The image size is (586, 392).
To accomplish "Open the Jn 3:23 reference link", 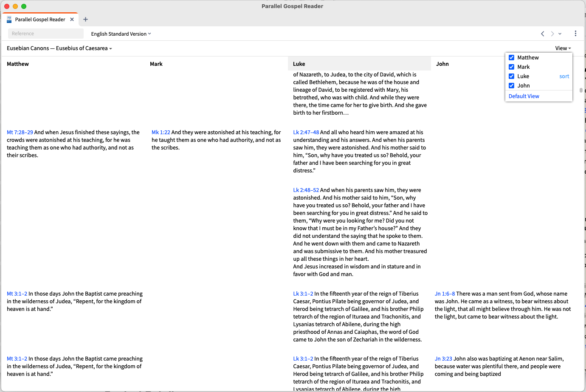I will (443, 359).
